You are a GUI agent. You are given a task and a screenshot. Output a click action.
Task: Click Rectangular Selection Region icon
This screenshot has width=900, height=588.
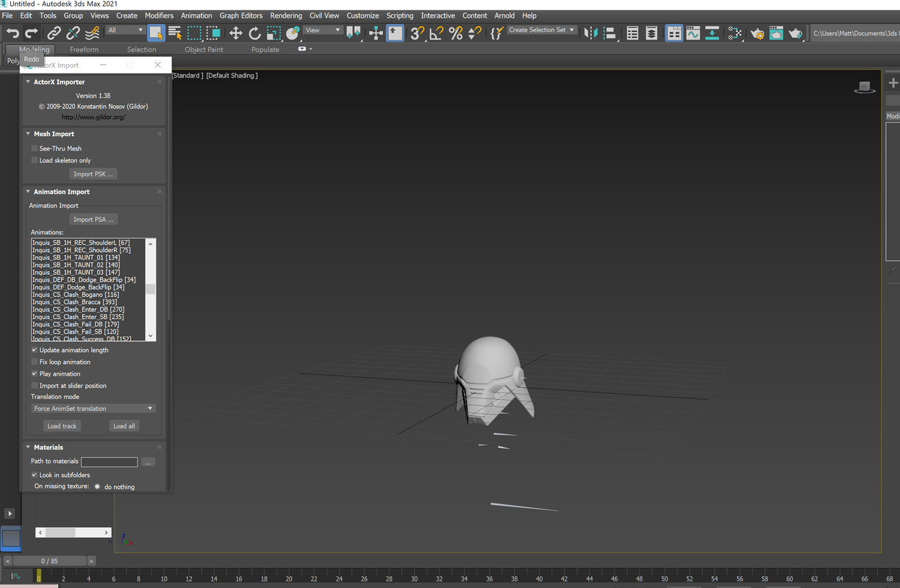(x=194, y=33)
